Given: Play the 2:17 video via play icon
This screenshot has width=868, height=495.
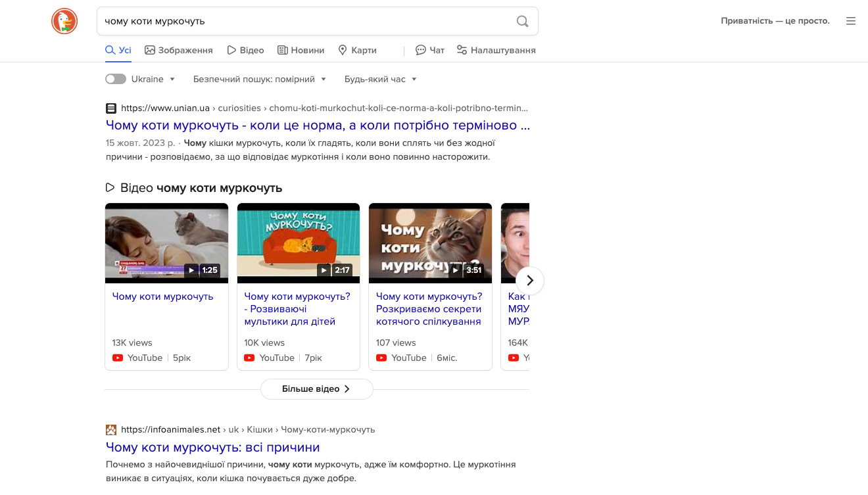Looking at the screenshot, I should point(324,270).
